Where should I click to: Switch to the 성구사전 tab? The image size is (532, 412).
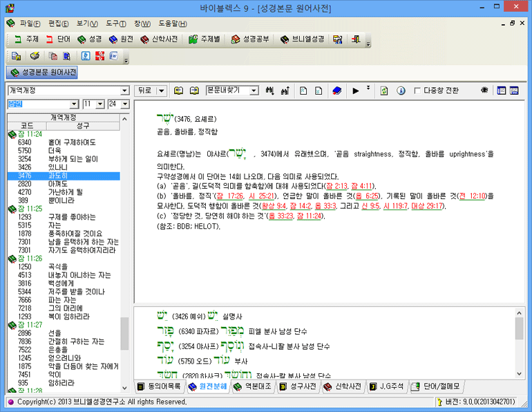298,386
